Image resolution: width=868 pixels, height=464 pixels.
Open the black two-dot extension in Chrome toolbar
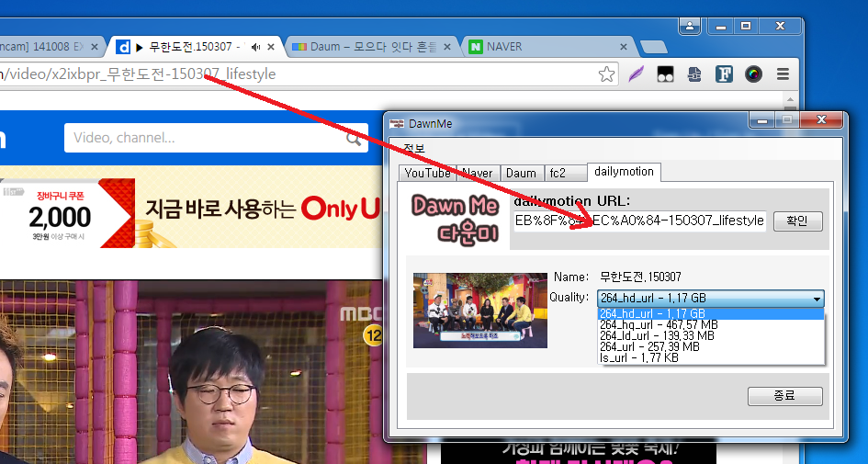[x=665, y=74]
